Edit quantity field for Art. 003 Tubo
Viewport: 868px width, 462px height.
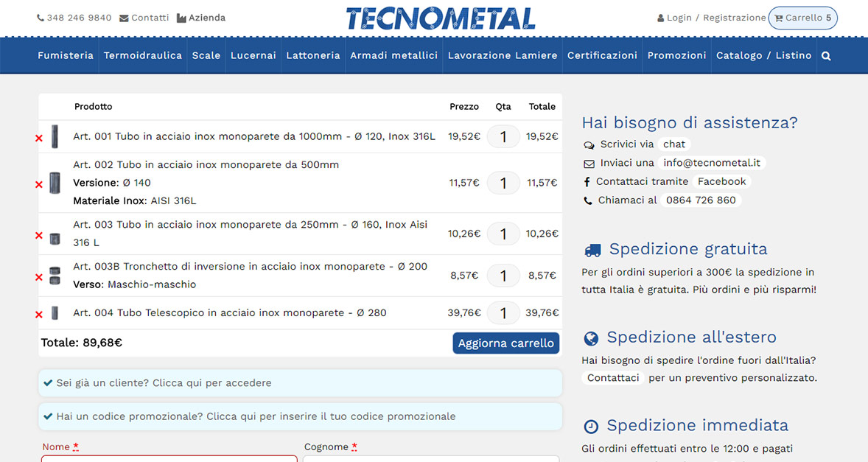[x=503, y=234]
